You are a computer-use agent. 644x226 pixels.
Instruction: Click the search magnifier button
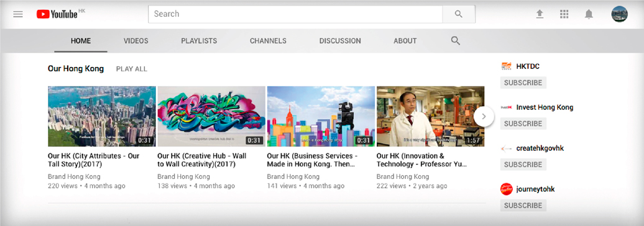[459, 14]
